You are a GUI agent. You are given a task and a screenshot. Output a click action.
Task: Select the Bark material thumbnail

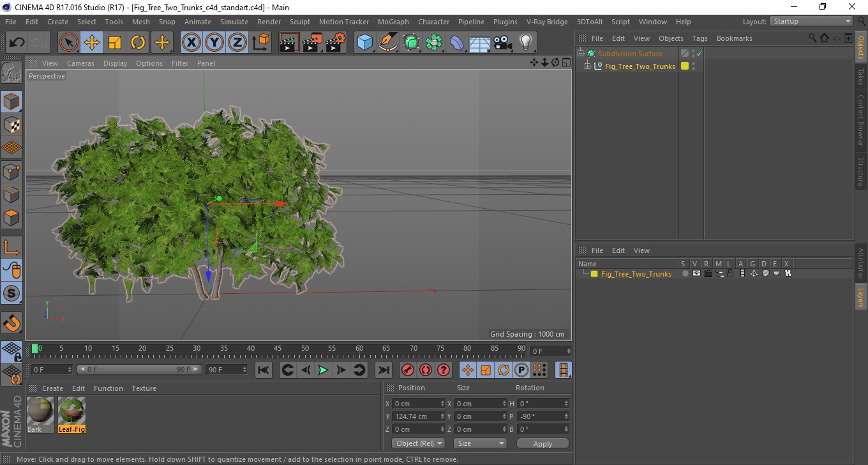(x=41, y=411)
